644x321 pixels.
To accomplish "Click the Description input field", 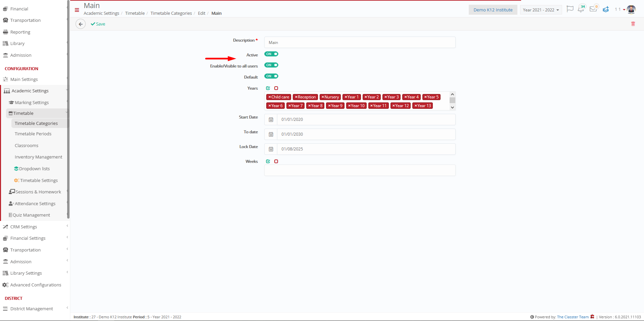I will tap(360, 43).
